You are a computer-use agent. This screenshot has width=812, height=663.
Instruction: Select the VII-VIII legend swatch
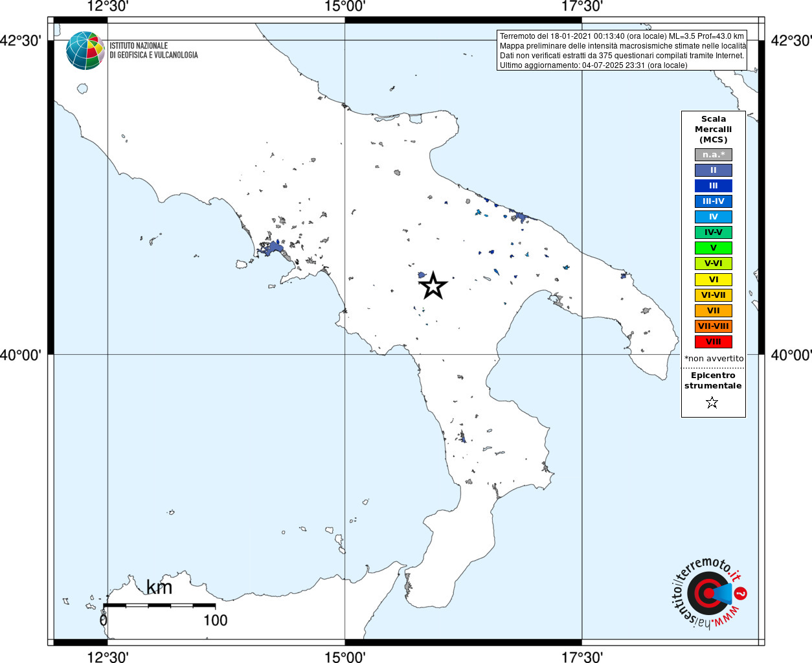[x=713, y=326]
